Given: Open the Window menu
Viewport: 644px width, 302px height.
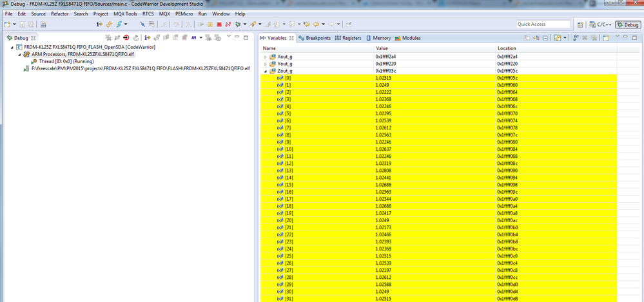Looking at the screenshot, I should [221, 14].
